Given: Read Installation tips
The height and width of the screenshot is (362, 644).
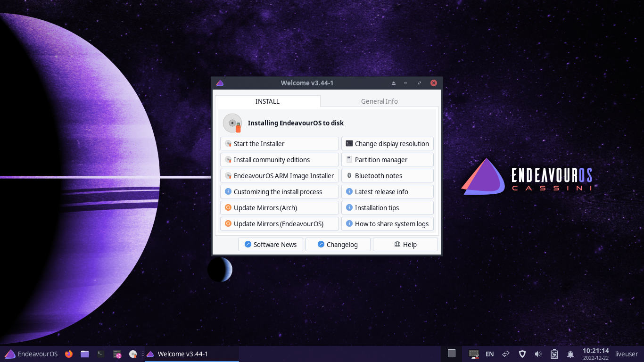Looking at the screenshot, I should pyautogui.click(x=388, y=208).
